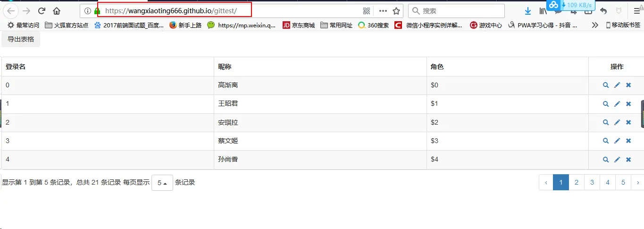
Task: Click the search icon in 高渐离 row
Action: pos(606,85)
